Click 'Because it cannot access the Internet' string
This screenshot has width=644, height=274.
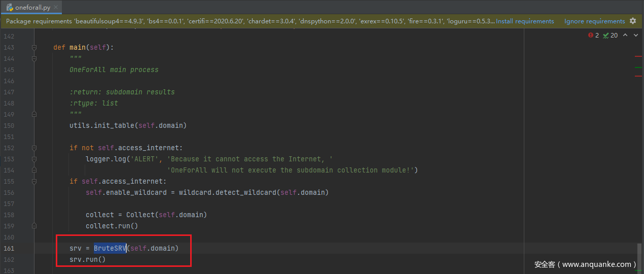tap(250, 159)
